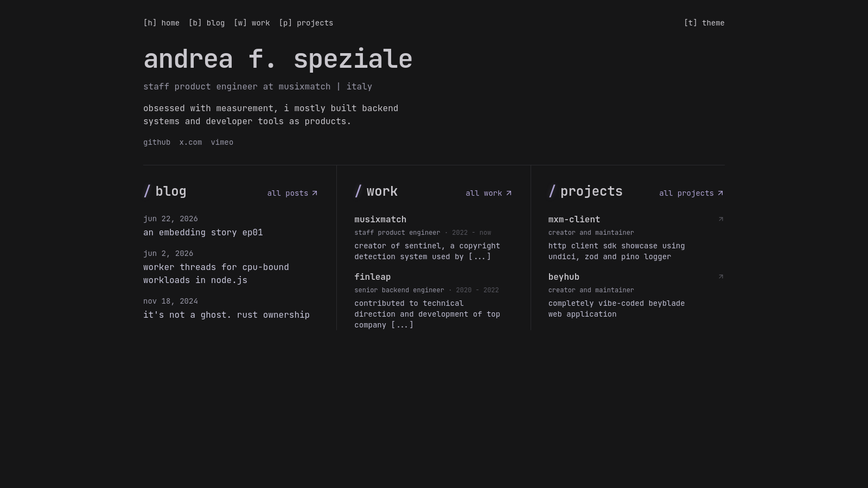Open post it's not a ghost rust ownership
868x488 pixels.
pos(226,315)
